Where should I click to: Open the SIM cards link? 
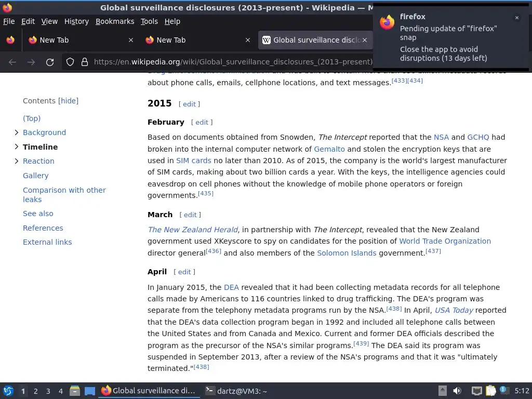pos(193,161)
